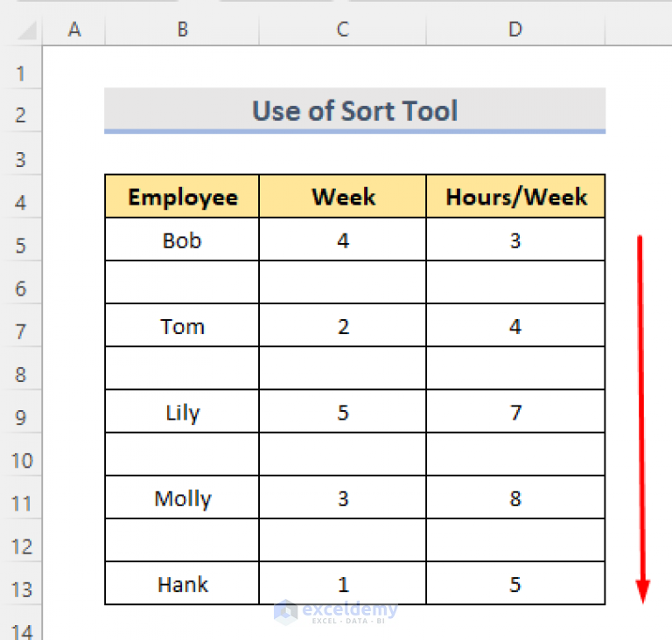672x640 pixels.
Task: Select Hank's Week value 1
Action: point(343,583)
